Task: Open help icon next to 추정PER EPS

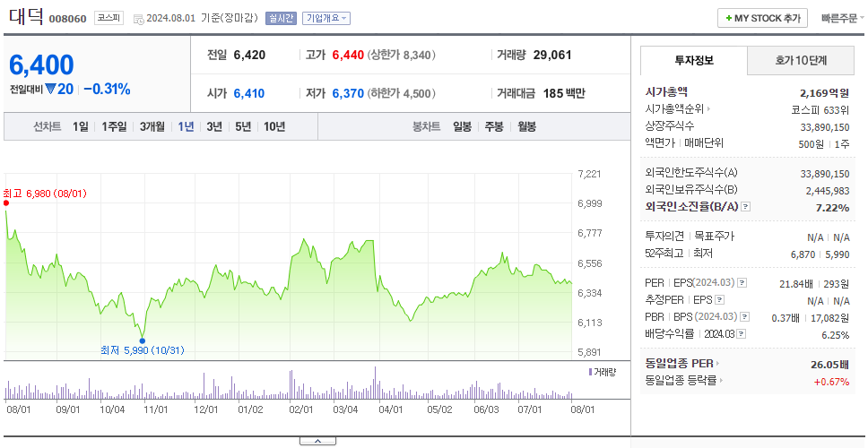Action: 719,300
